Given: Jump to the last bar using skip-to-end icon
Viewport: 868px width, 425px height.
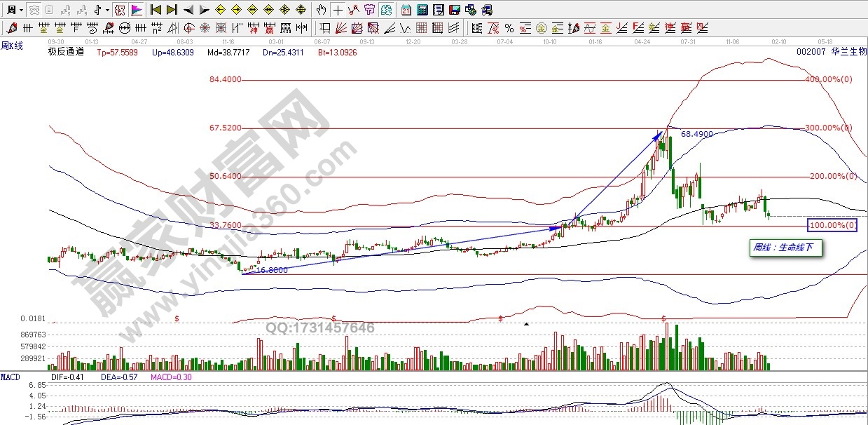Looking at the screenshot, I should point(172,10).
